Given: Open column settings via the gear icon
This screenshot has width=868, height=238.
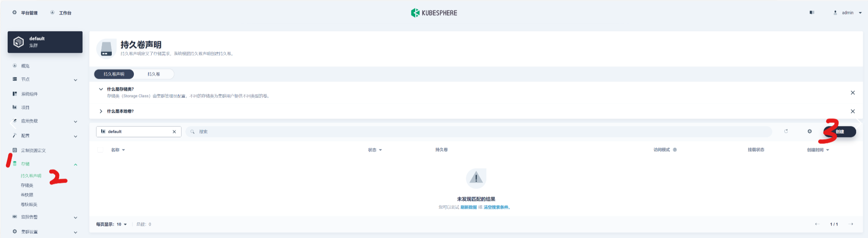Looking at the screenshot, I should [809, 132].
